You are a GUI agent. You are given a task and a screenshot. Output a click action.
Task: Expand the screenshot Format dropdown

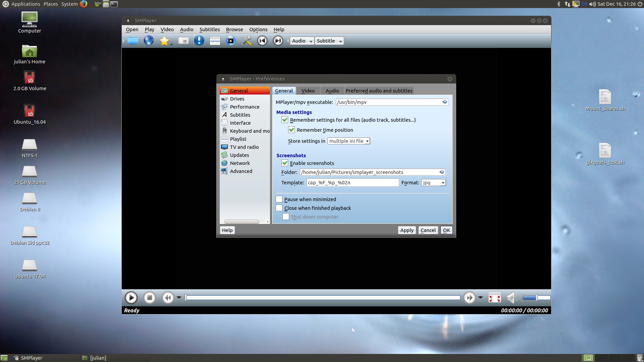433,183
